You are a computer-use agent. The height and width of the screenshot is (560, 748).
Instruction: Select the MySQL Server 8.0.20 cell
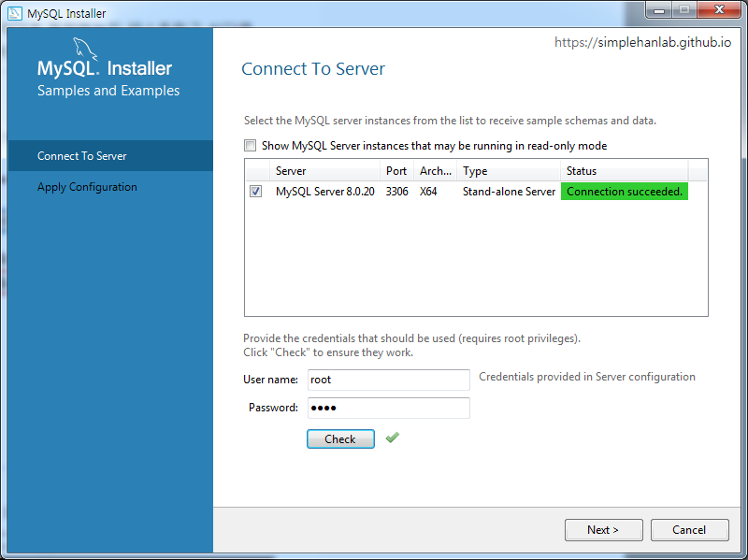324,192
